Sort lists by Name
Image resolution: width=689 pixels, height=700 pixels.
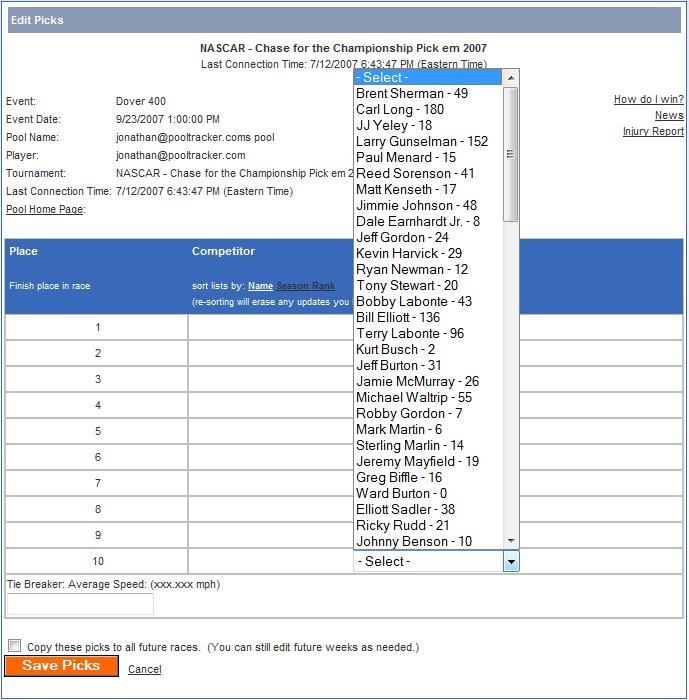click(260, 286)
